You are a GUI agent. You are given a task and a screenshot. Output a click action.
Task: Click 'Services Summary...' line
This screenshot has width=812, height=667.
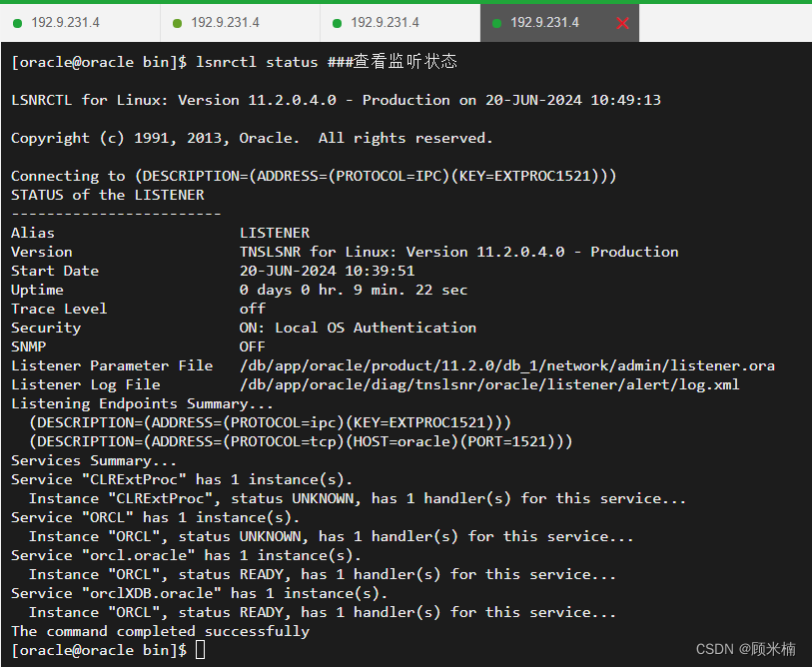[94, 461]
